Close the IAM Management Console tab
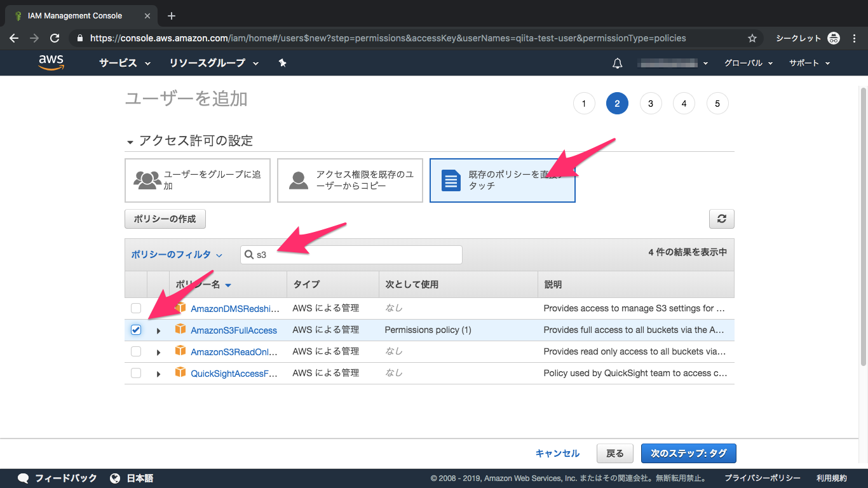This screenshot has width=868, height=488. point(147,16)
